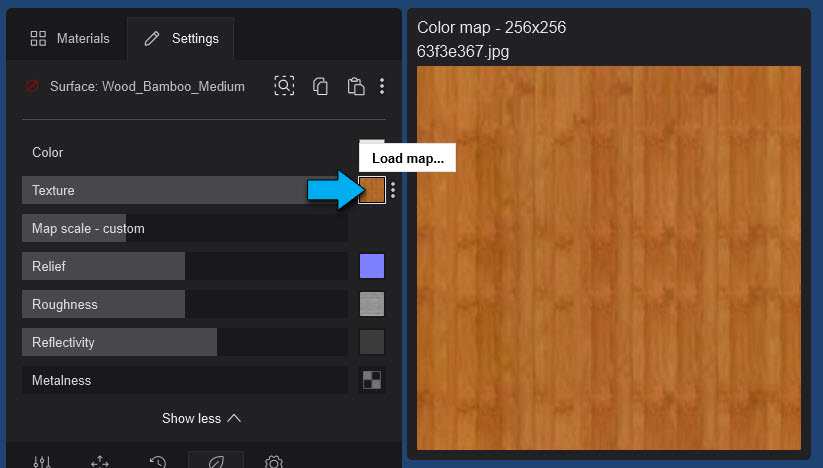Select the Settings tab
The height and width of the screenshot is (468, 823).
tap(181, 39)
